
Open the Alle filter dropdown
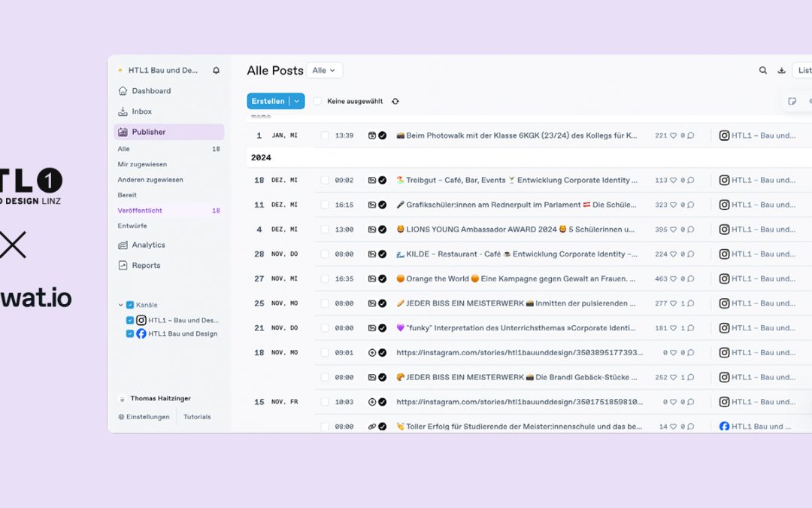(324, 71)
